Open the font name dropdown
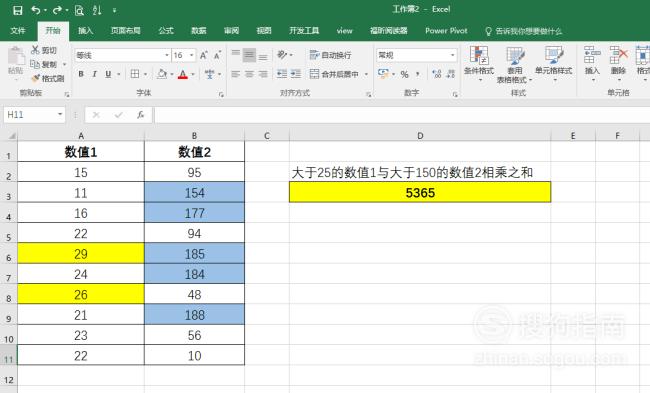 coord(167,55)
